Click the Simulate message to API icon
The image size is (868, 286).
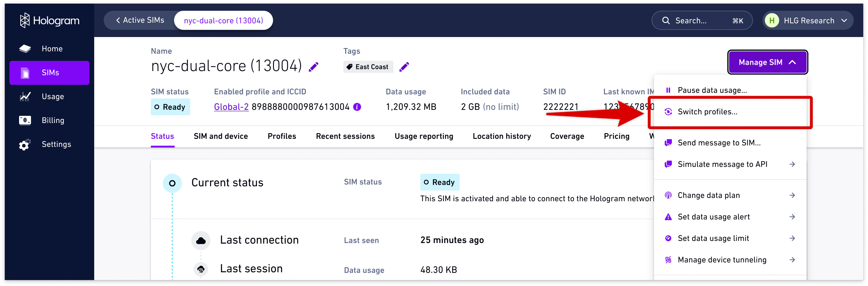point(668,164)
